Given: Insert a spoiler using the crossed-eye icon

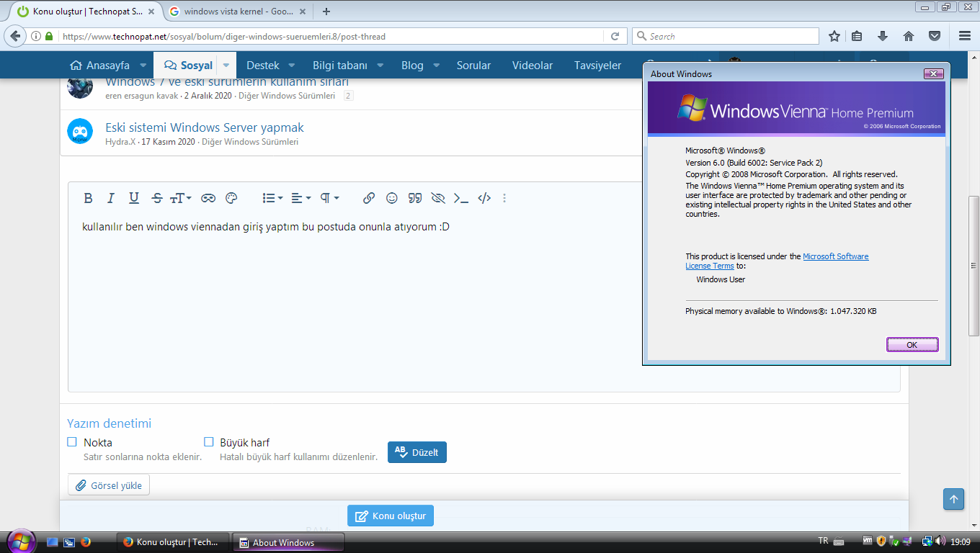Looking at the screenshot, I should tap(438, 198).
